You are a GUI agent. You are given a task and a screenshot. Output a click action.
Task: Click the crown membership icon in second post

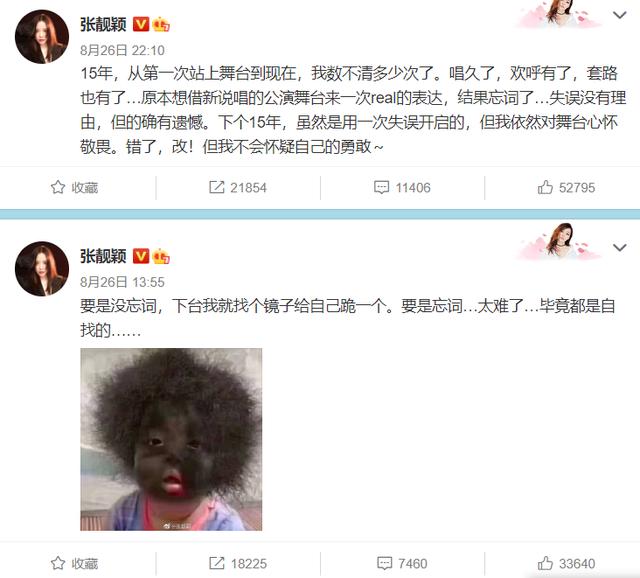(x=161, y=257)
